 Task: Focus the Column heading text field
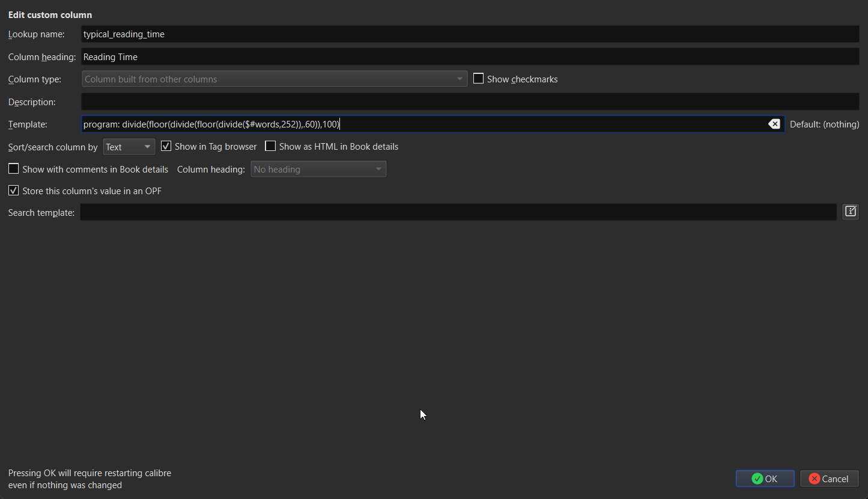pos(470,57)
